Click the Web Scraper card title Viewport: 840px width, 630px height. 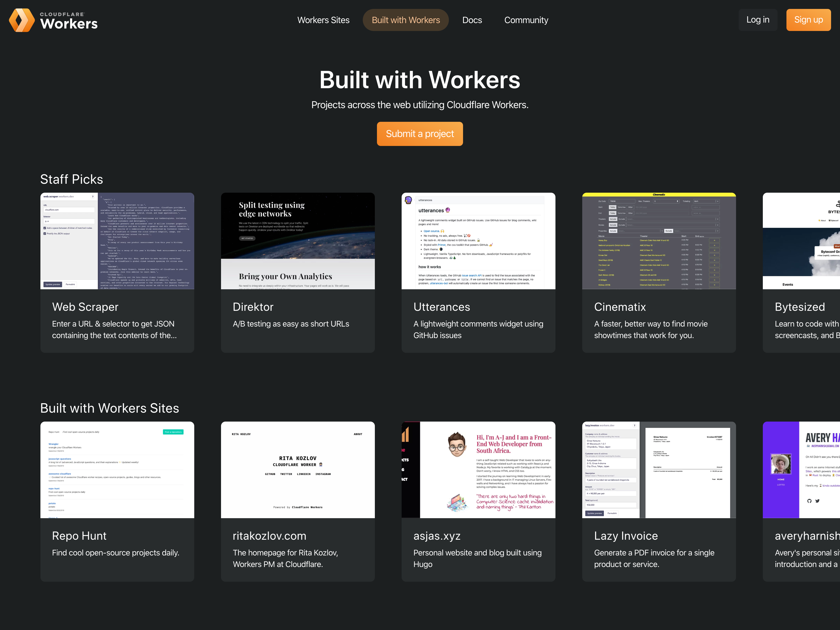click(x=85, y=307)
